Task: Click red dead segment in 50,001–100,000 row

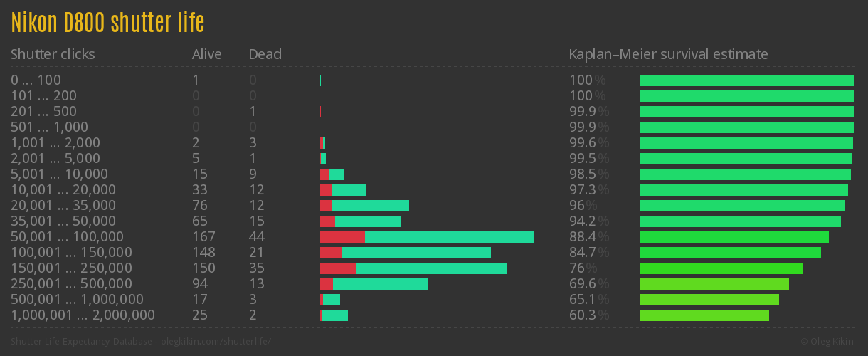Action: [342, 237]
